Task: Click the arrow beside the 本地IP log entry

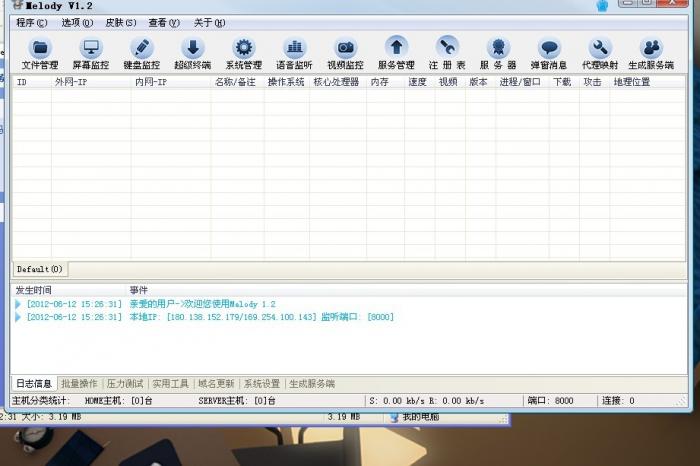Action: [18, 317]
